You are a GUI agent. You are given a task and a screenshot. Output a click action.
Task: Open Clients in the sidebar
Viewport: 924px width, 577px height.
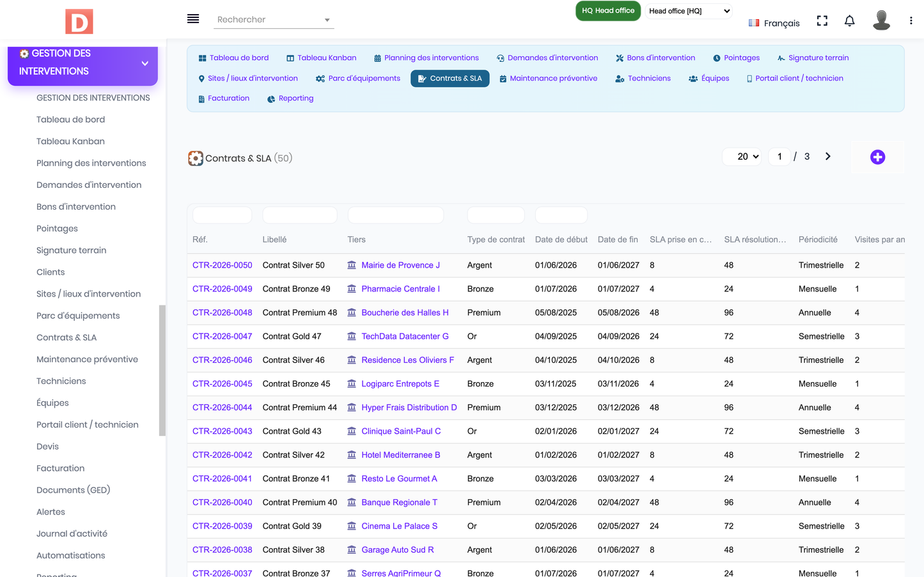[x=51, y=272]
